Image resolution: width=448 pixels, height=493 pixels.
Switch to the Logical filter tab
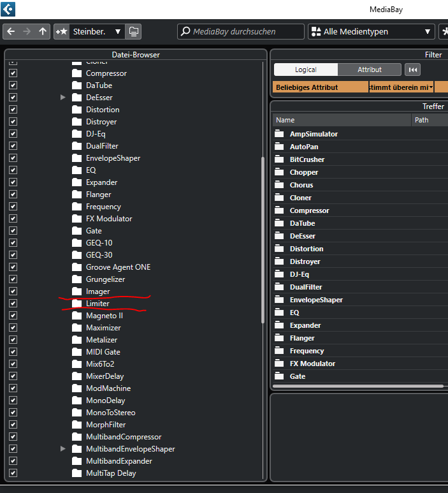pos(306,70)
